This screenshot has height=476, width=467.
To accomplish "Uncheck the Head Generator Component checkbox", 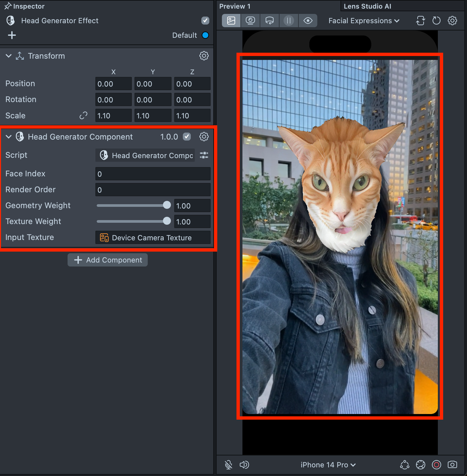I will tap(187, 137).
